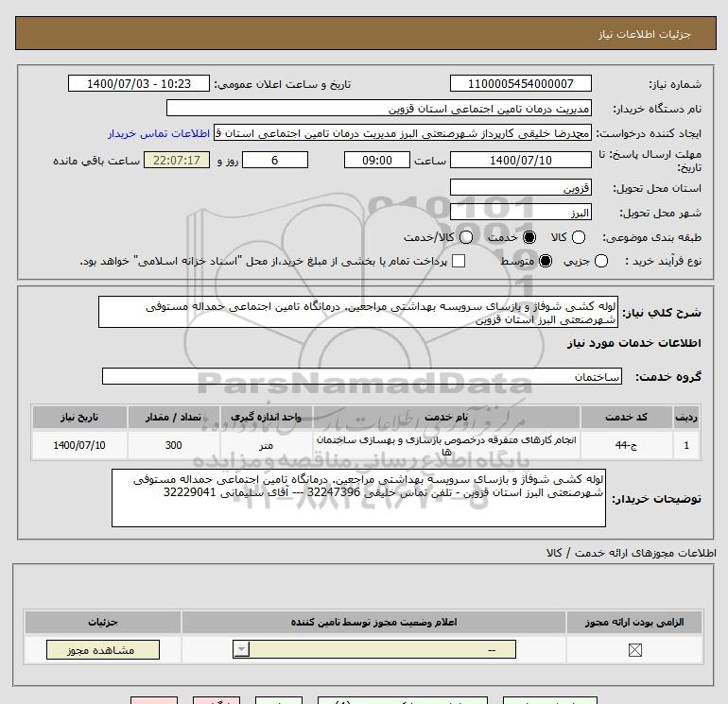Click the service name cell in row 1
The width and height of the screenshot is (728, 704).
446,445
